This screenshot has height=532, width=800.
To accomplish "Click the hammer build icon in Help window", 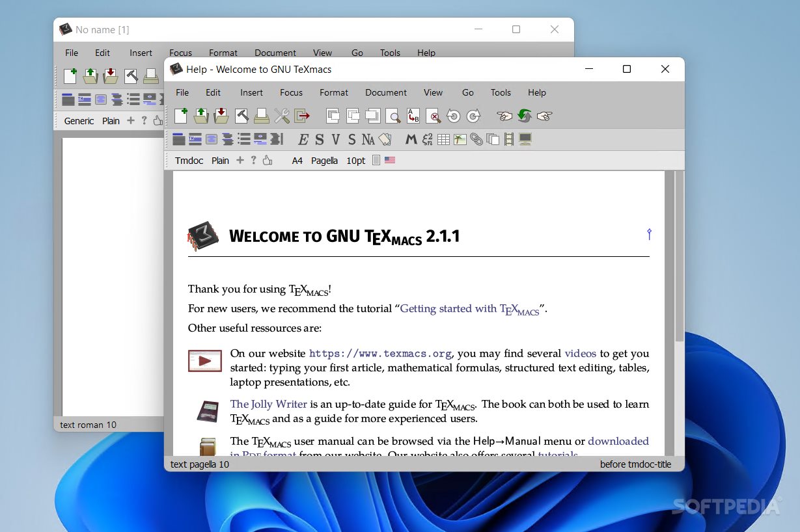I will coord(241,116).
